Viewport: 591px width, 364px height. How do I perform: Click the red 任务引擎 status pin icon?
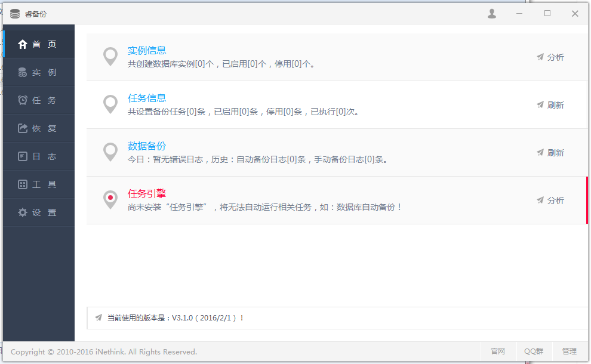click(x=110, y=198)
